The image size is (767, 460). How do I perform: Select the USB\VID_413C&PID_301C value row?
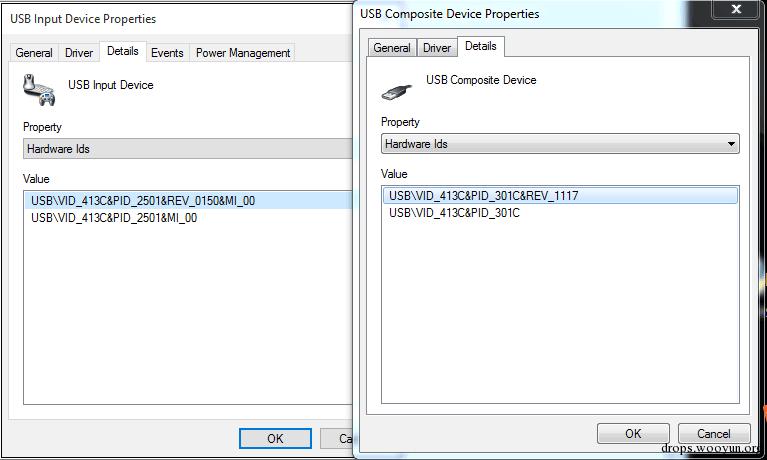(455, 213)
